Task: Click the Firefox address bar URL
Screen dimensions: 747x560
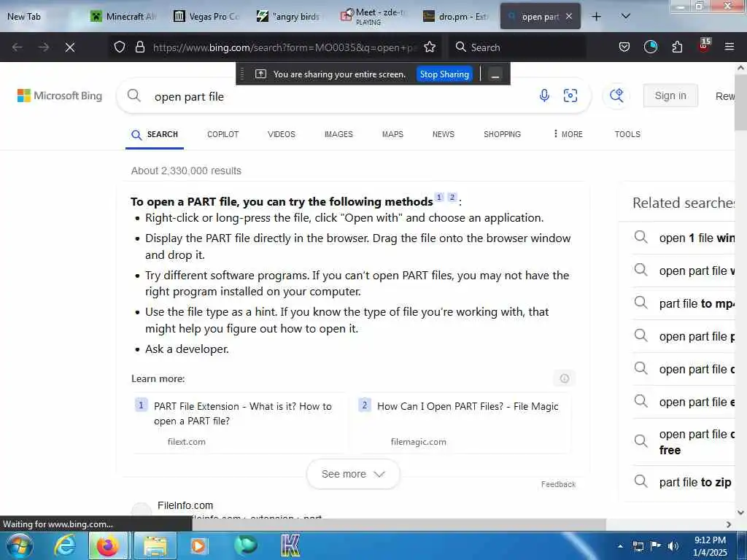Action: (284, 47)
